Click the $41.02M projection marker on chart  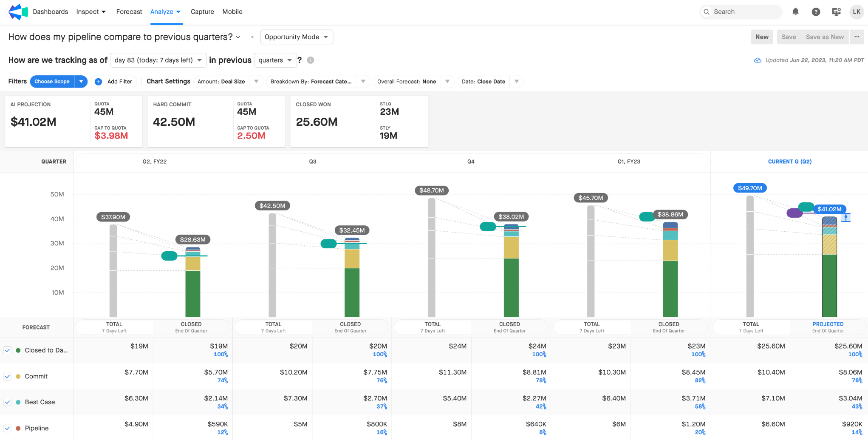click(x=829, y=209)
